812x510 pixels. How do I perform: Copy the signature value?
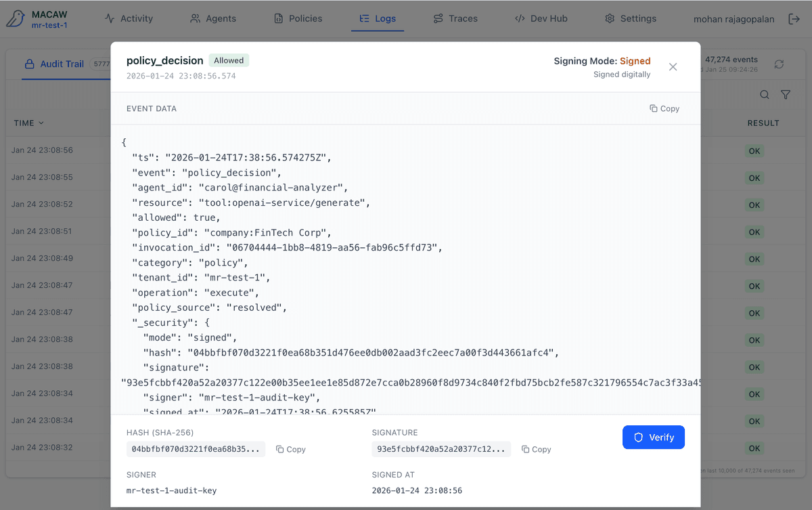coord(536,449)
